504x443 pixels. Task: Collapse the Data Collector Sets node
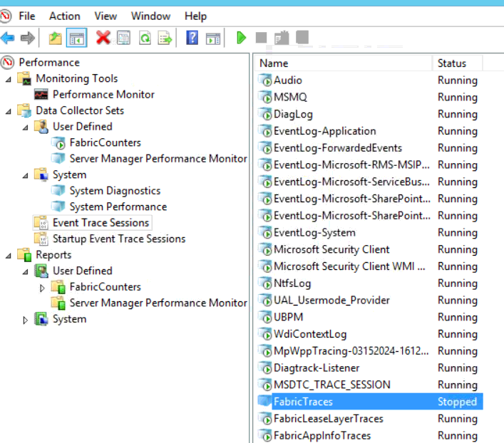(9, 112)
